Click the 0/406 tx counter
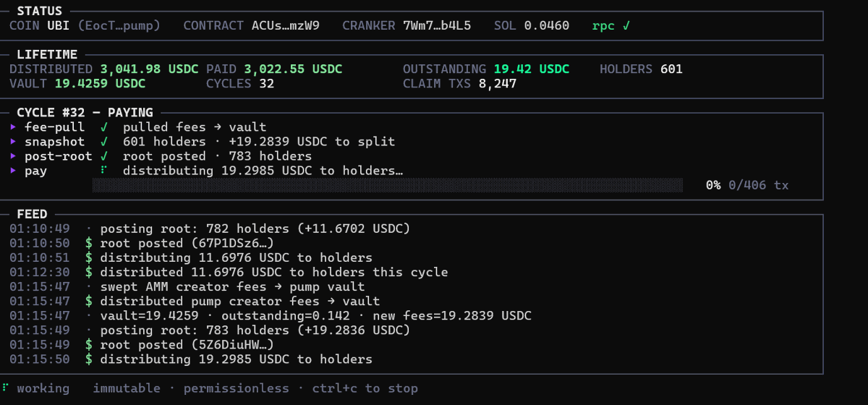Viewport: 868px width, 405px height. 759,185
